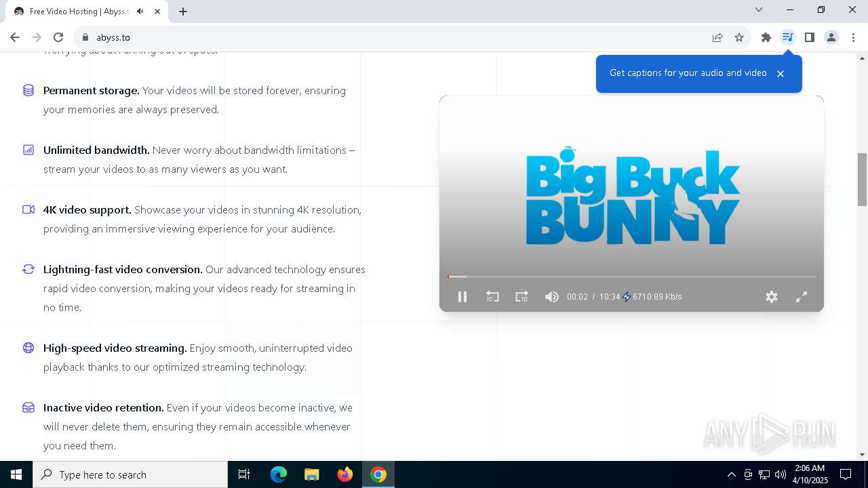The width and height of the screenshot is (868, 488).
Task: Dismiss the captions tooltip with X
Action: tap(781, 74)
